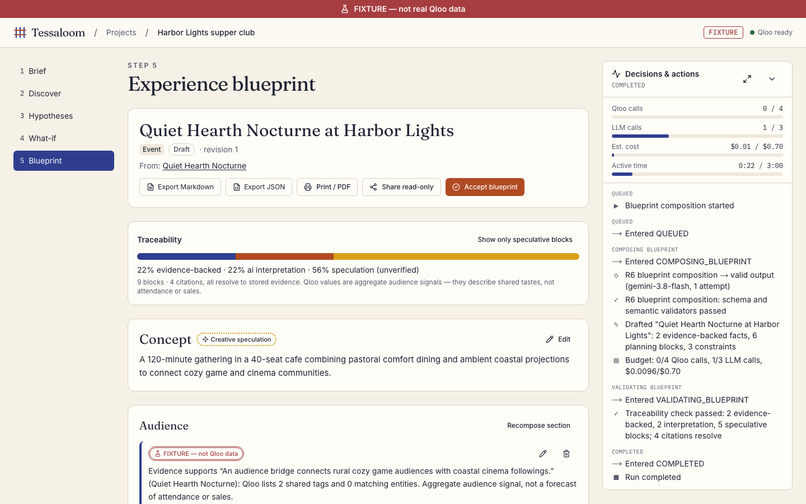The width and height of the screenshot is (806, 504).
Task: Click the FIXTURE — not Qloo data badge in Audience
Action: [196, 454]
